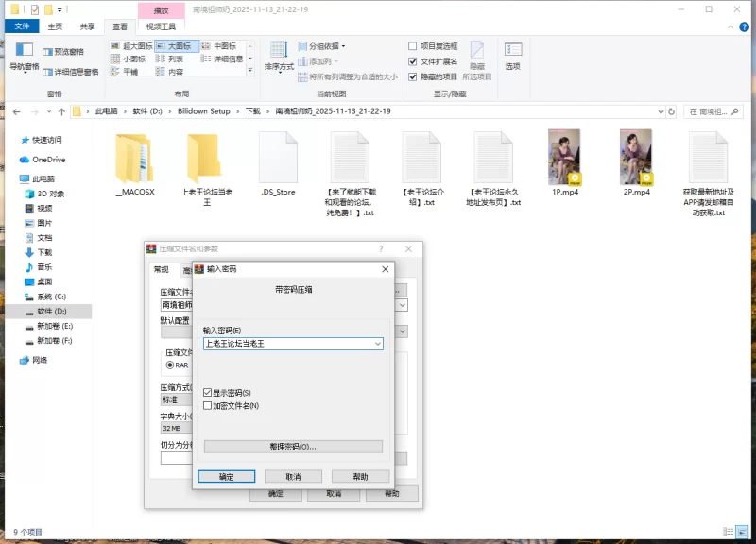Open the 上老王论坛当老王 folder

(x=207, y=169)
